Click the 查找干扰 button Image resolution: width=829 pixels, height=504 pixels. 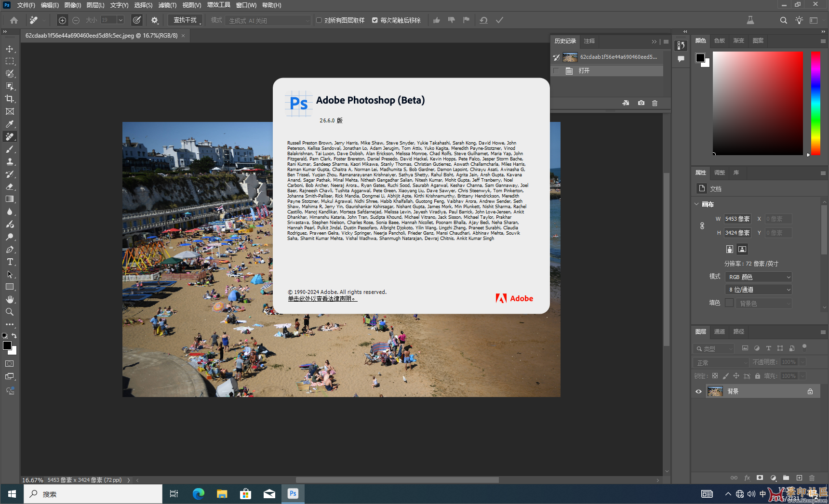click(185, 20)
